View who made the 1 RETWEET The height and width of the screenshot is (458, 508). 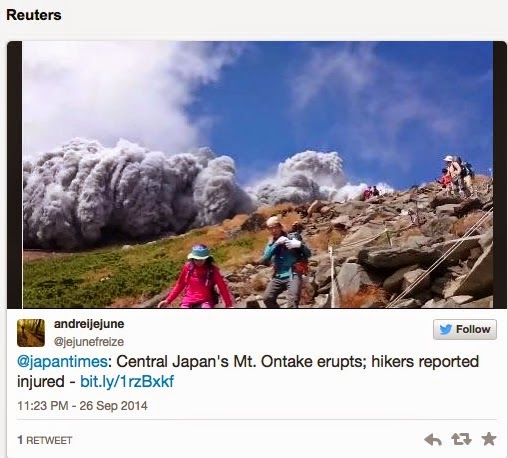(45, 440)
